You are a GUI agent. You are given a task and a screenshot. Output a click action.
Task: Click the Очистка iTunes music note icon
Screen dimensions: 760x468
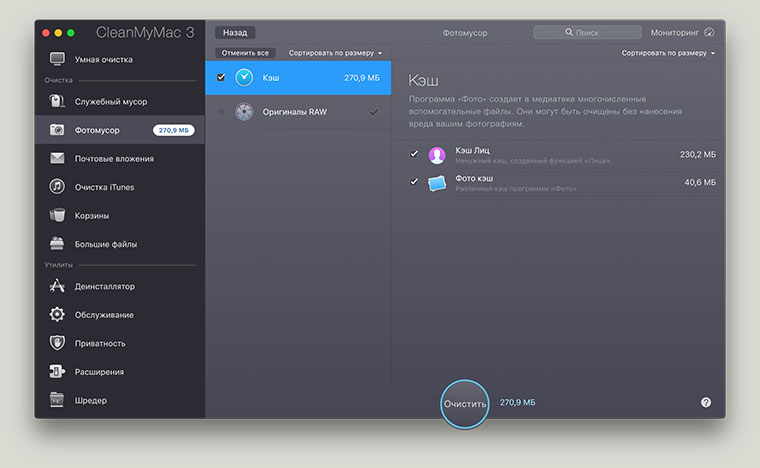[57, 187]
